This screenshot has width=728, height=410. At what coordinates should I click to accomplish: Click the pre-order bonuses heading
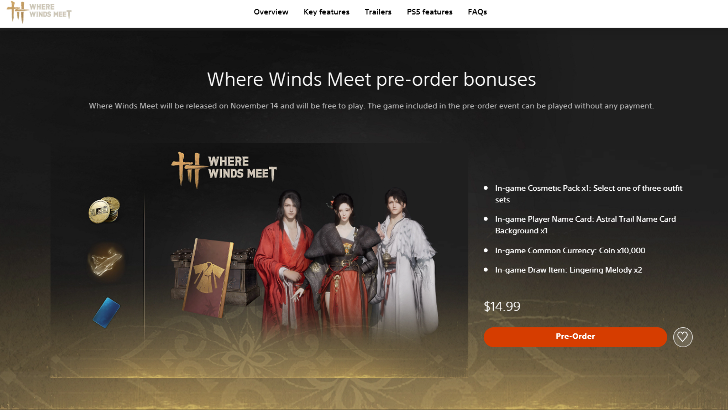click(x=371, y=79)
